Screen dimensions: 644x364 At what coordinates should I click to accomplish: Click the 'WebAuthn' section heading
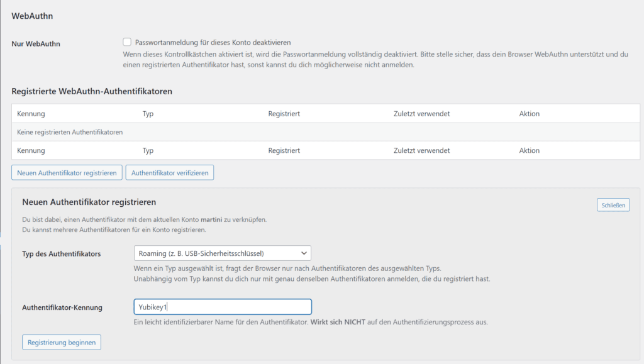point(32,16)
